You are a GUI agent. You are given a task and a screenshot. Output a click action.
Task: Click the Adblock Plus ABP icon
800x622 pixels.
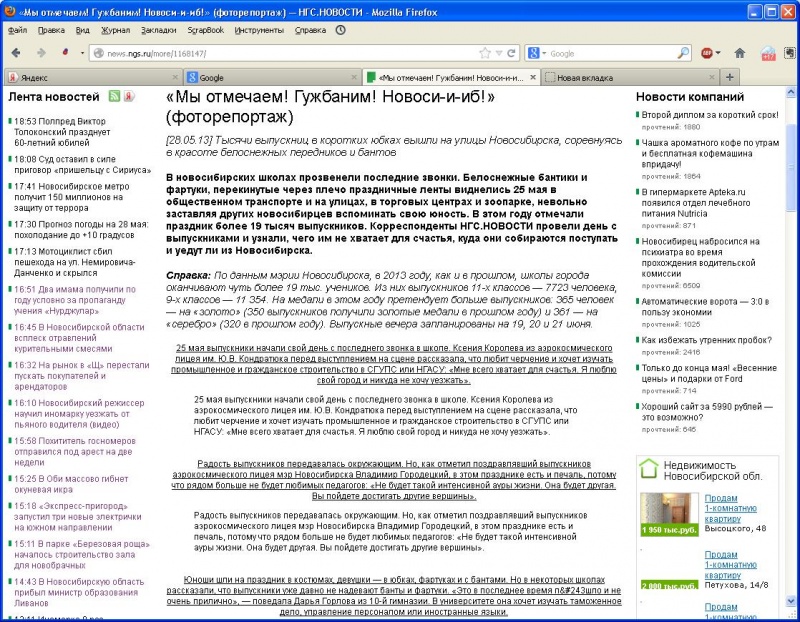pyautogui.click(x=707, y=53)
